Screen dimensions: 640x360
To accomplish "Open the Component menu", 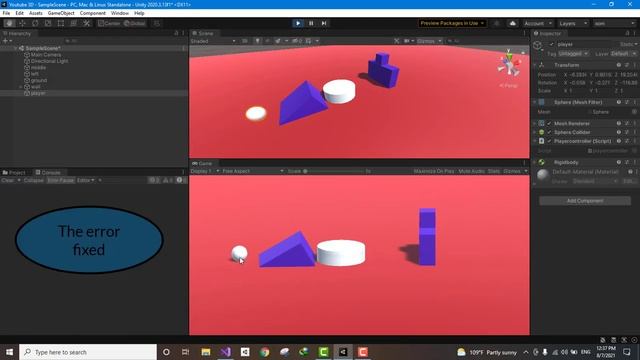I will pyautogui.click(x=93, y=13).
